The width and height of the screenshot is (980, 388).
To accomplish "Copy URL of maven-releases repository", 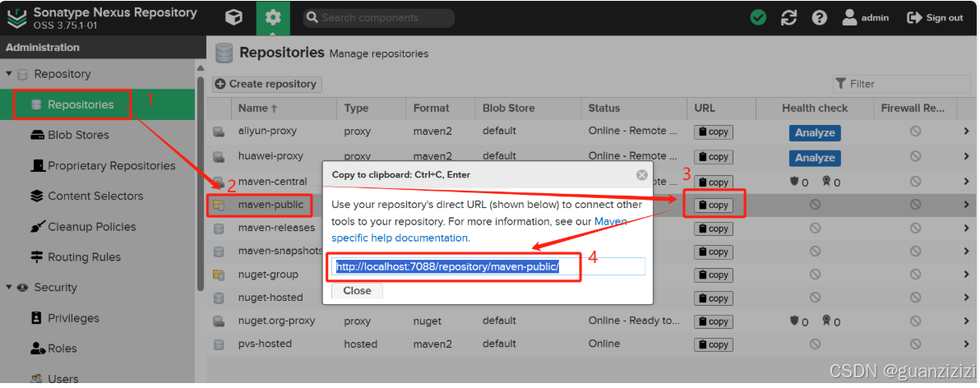I will [x=713, y=229].
